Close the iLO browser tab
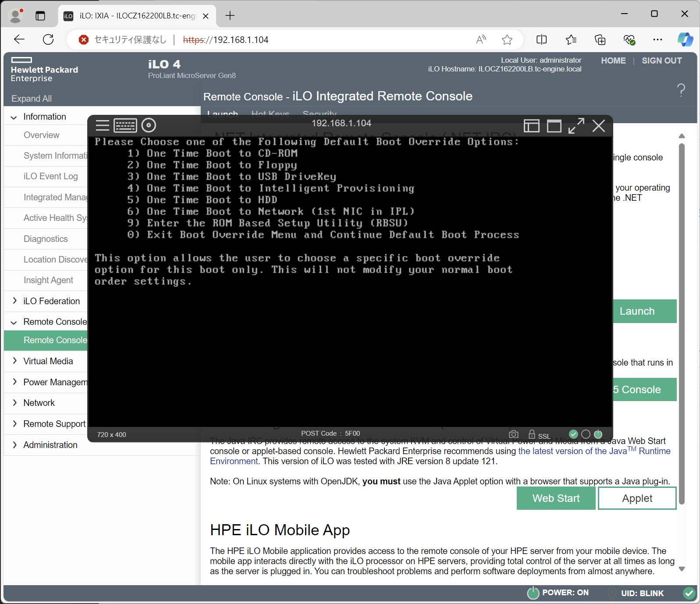The height and width of the screenshot is (604, 700). (x=206, y=16)
